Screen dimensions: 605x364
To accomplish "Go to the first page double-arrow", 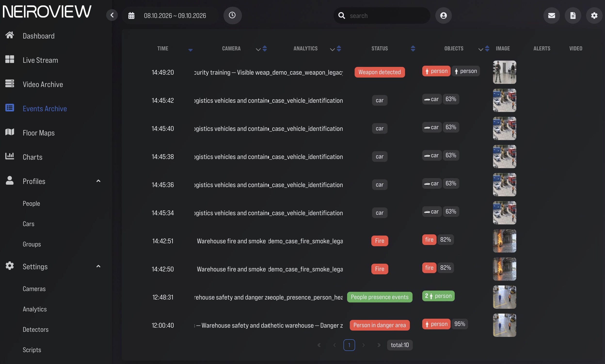I will 319,345.
